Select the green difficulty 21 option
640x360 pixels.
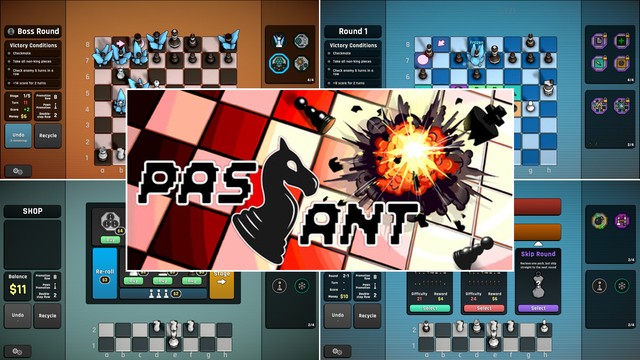click(x=430, y=308)
